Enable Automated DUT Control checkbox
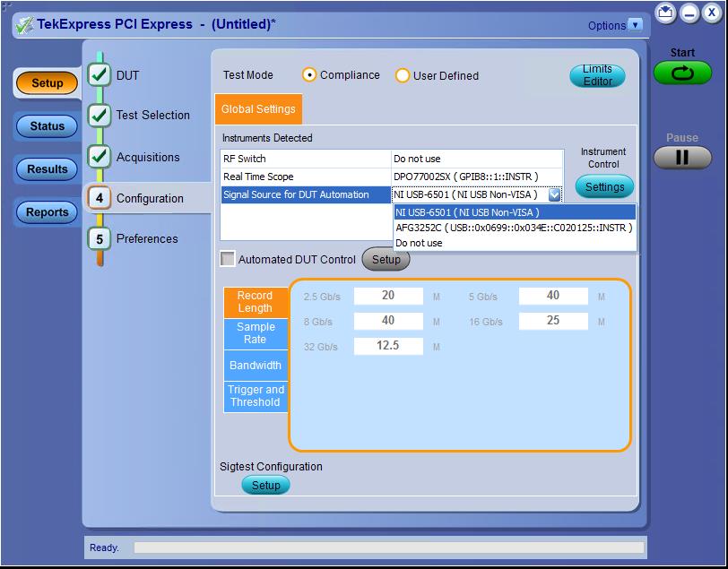This screenshot has width=728, height=569. 229,260
